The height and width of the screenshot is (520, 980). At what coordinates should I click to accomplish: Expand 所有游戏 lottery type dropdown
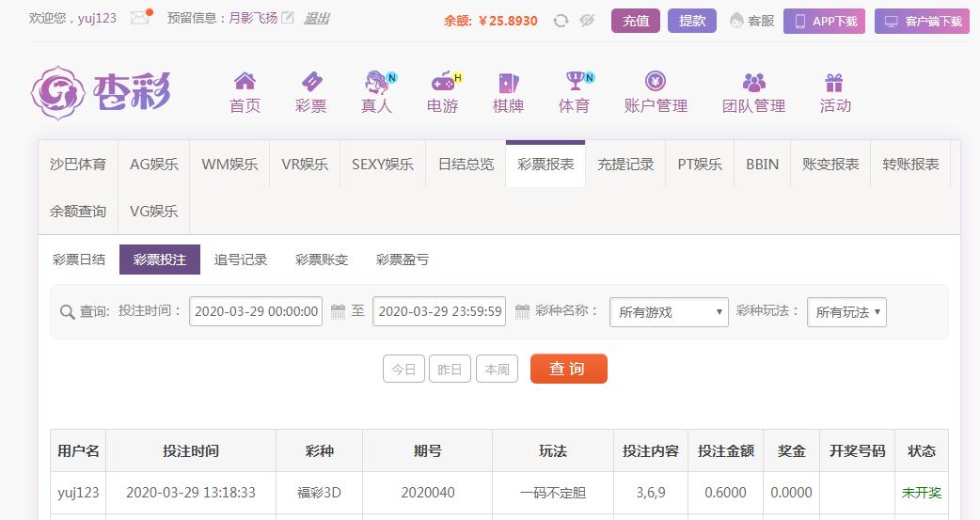coord(669,312)
